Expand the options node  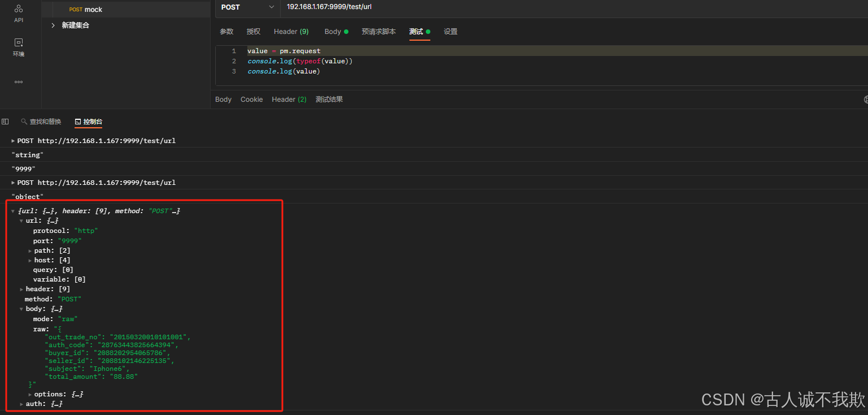30,394
